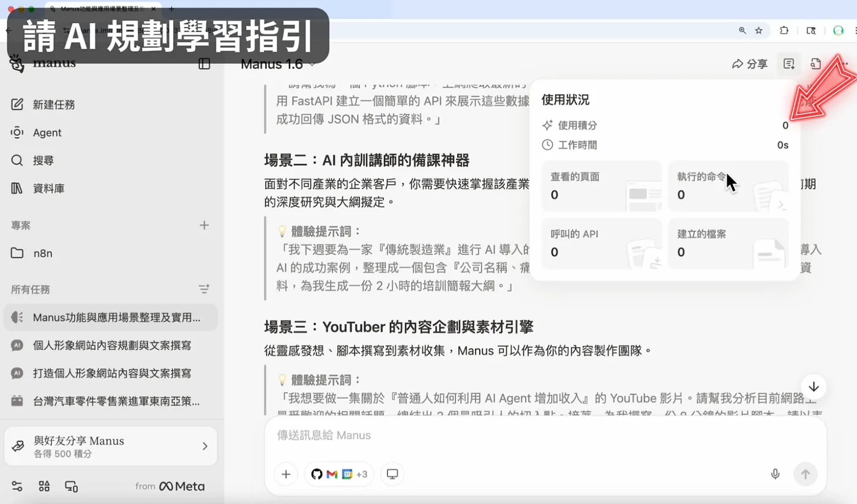Click the plus attachment button in composer
This screenshot has height=504, width=857.
(286, 474)
